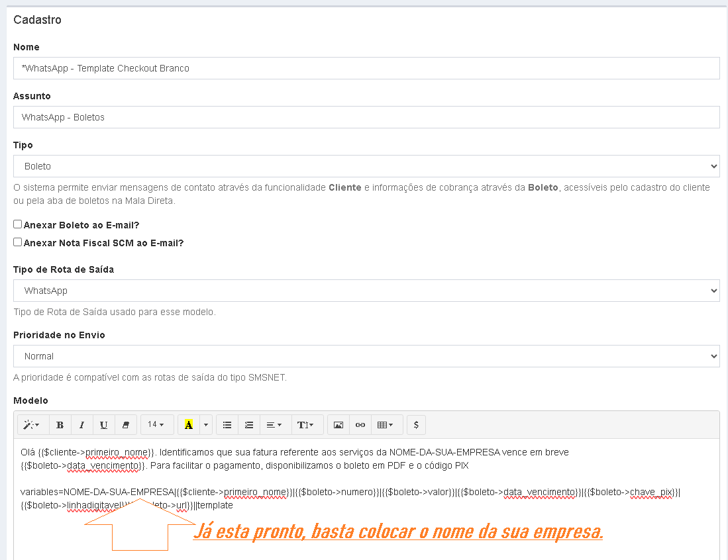Open the magic wand style menu
The width and height of the screenshot is (728, 560).
[x=32, y=425]
